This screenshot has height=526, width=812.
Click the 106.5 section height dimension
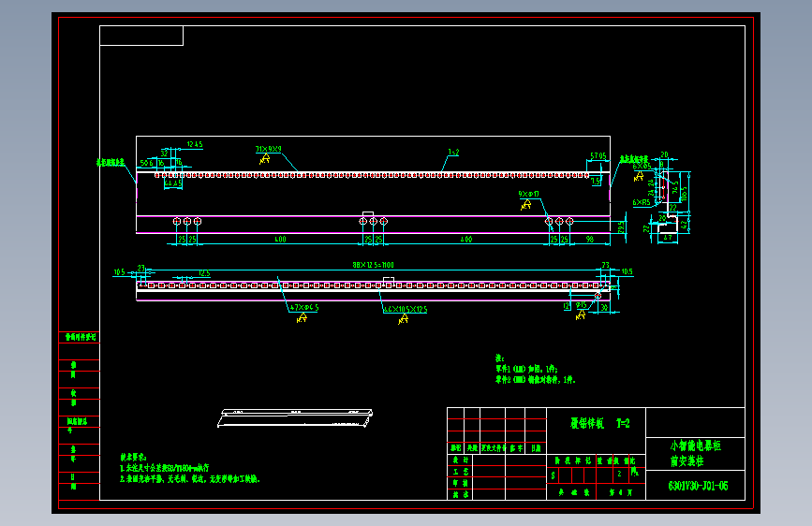pyautogui.click(x=684, y=194)
